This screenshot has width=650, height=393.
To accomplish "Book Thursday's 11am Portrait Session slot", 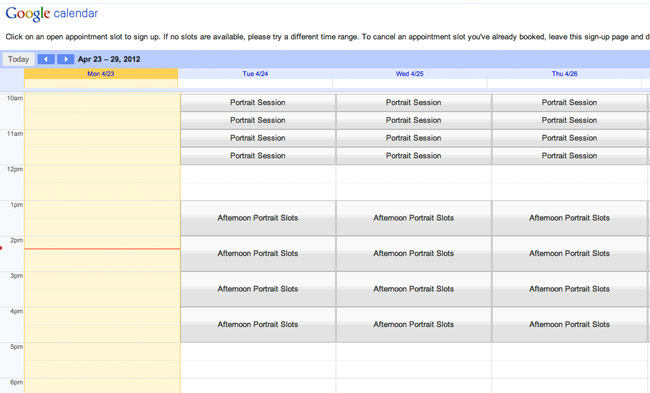I will pos(569,138).
